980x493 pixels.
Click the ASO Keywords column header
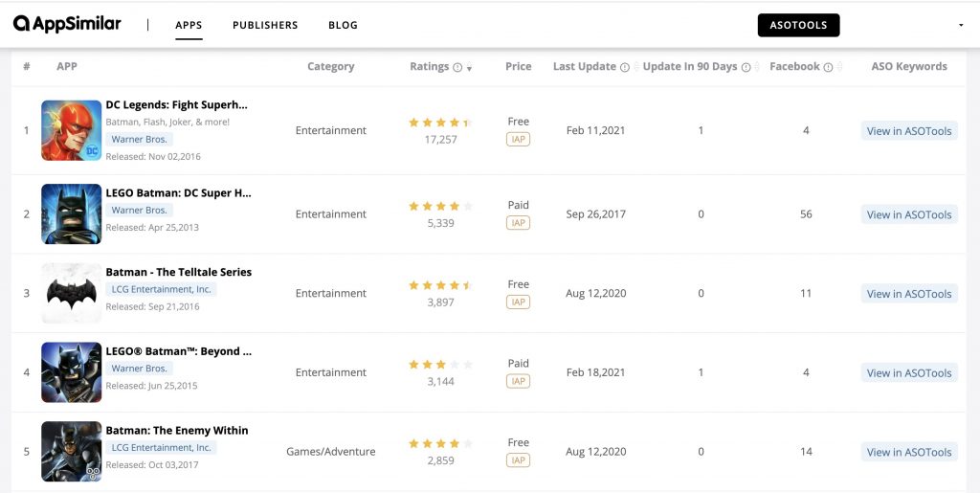coord(909,66)
